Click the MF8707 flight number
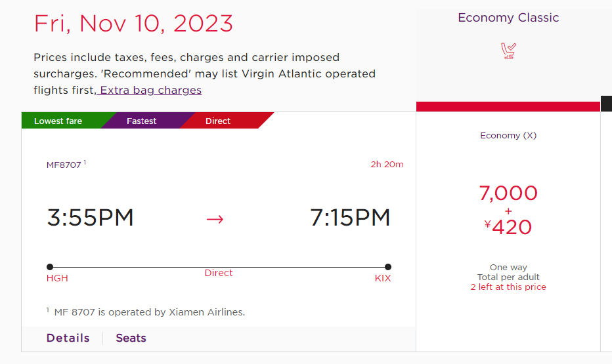Image resolution: width=612 pixels, height=364 pixels. [64, 165]
